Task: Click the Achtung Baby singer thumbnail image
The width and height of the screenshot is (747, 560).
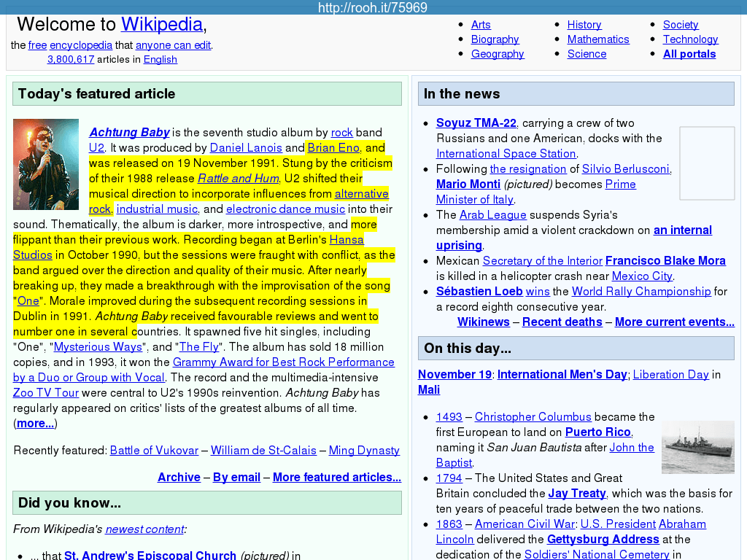Action: [45, 164]
